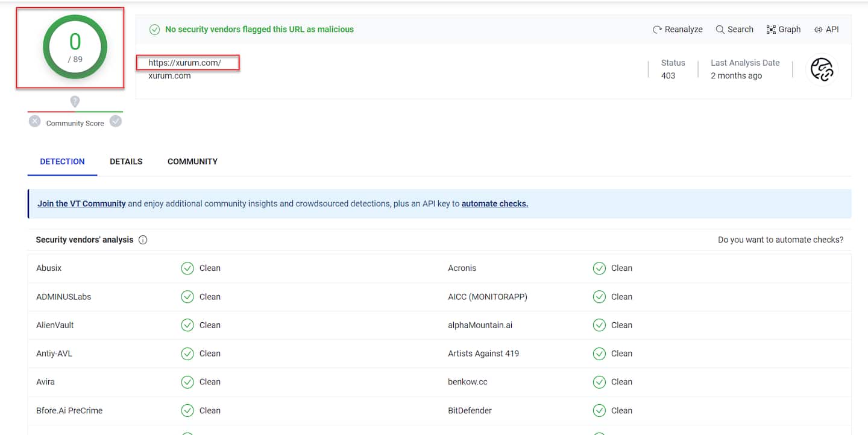Click Do you want to automate checks?
Viewport: 868px width, 435px height.
pos(780,240)
